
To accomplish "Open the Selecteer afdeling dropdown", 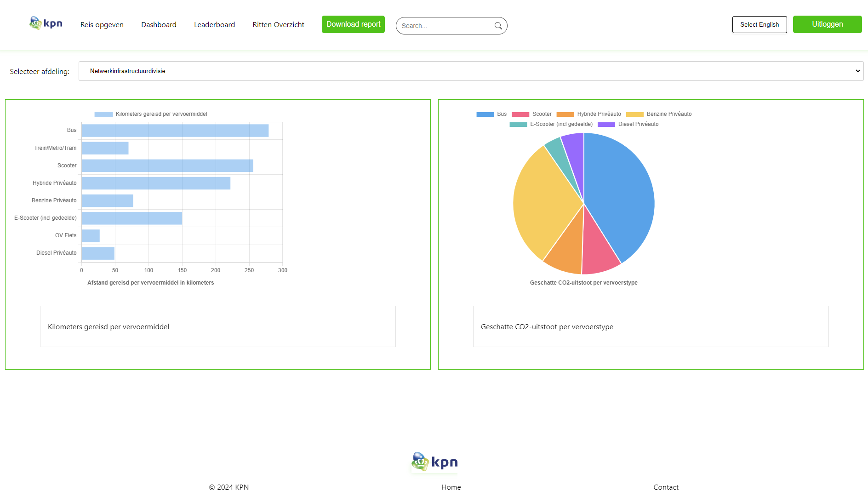I will tap(469, 71).
